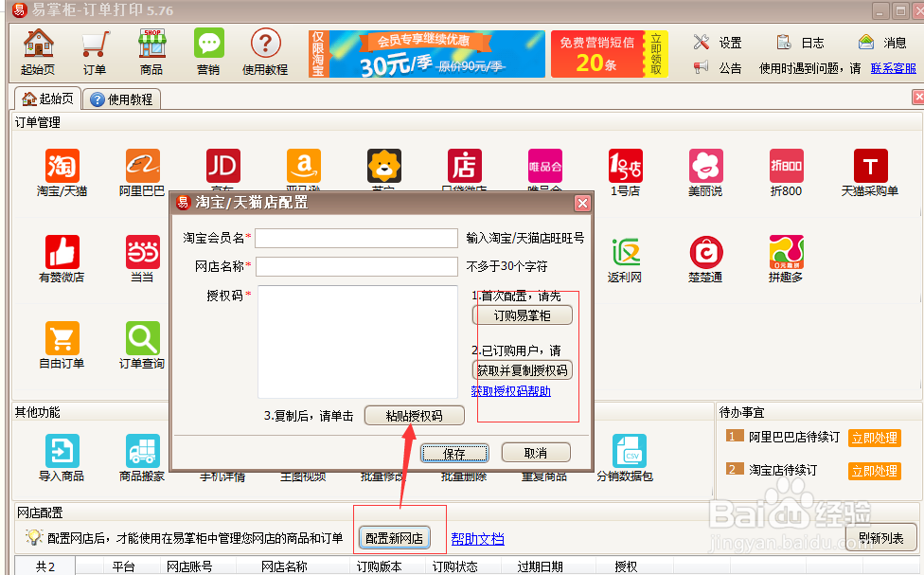924x575 pixels.
Task: Click the 粘贴授权码 button
Action: (415, 416)
